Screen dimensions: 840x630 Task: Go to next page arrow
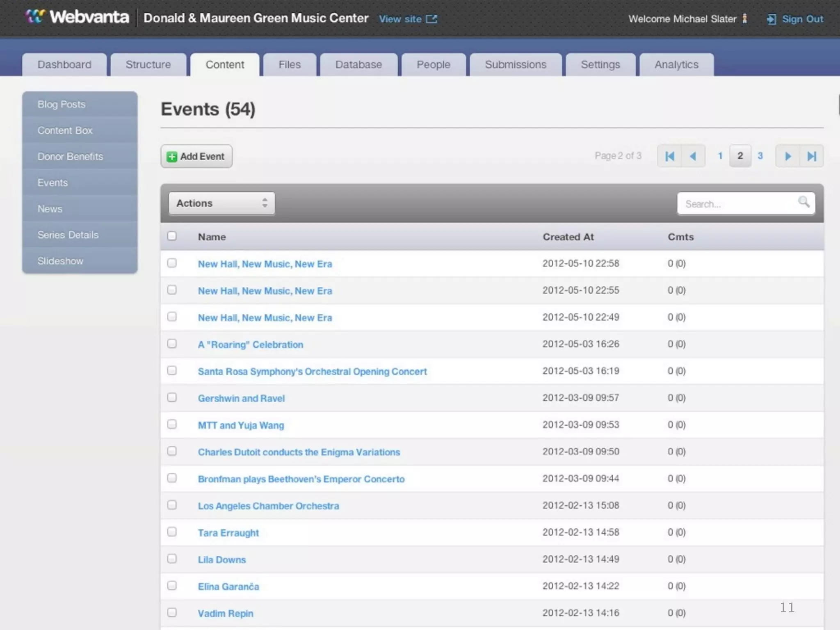pos(787,156)
